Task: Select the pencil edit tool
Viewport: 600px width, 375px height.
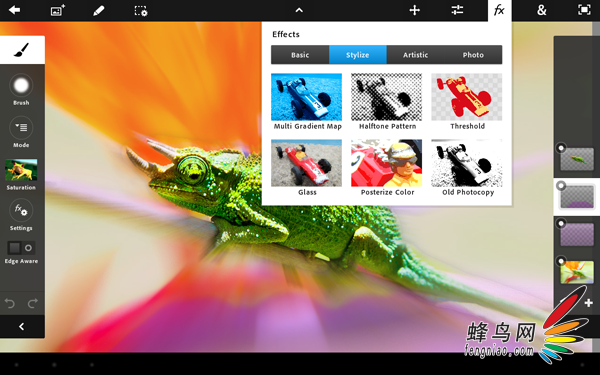Action: point(99,10)
